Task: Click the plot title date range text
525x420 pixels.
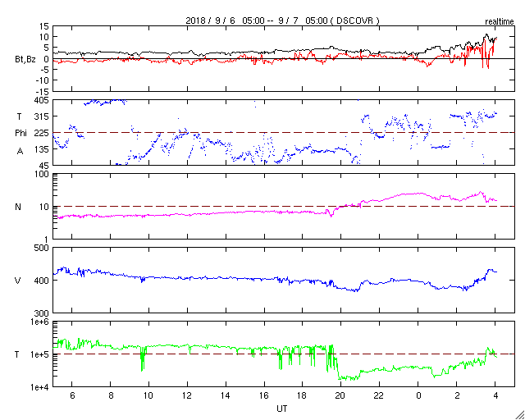Action: click(x=283, y=21)
